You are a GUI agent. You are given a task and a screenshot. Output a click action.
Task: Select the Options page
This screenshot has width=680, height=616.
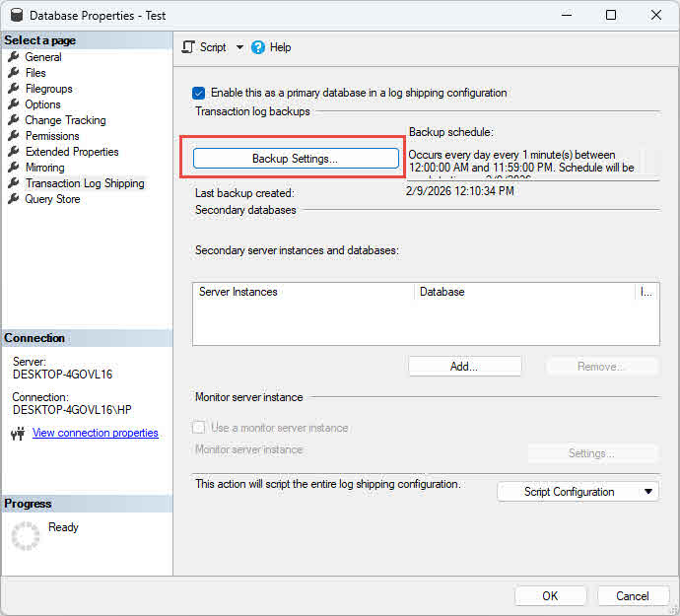coord(42,104)
